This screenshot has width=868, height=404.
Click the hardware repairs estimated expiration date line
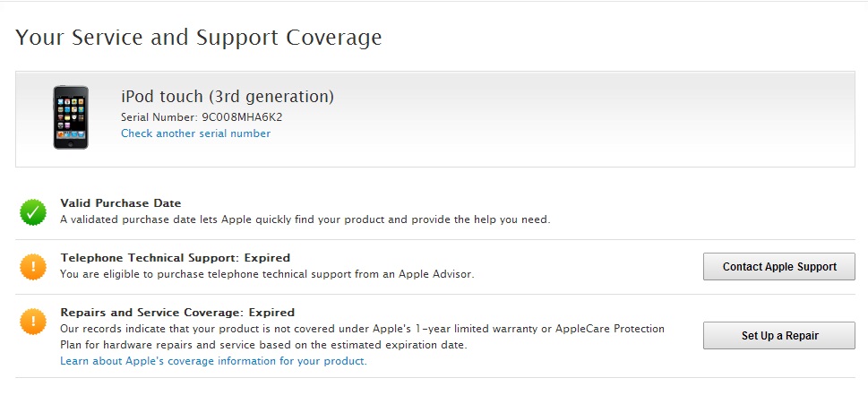pyautogui.click(x=263, y=346)
